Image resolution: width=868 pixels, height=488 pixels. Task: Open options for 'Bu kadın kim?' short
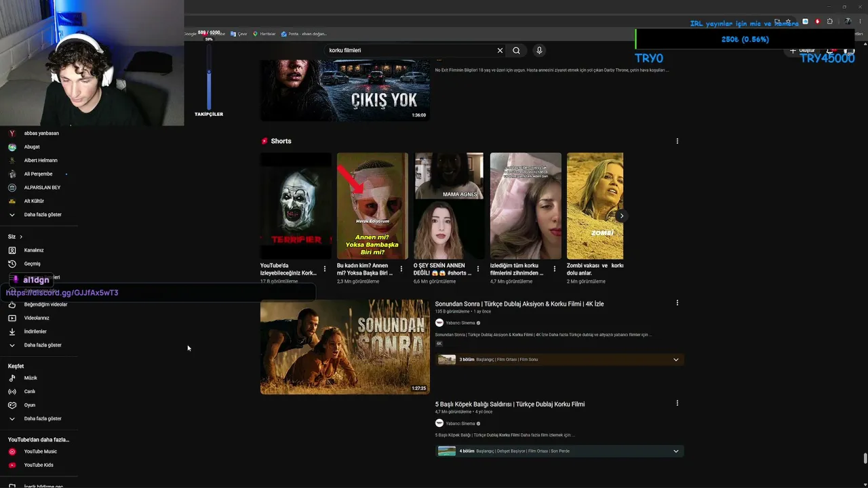401,269
